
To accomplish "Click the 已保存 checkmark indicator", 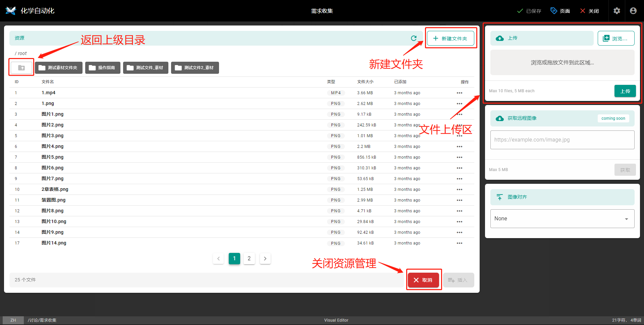I will [x=520, y=10].
